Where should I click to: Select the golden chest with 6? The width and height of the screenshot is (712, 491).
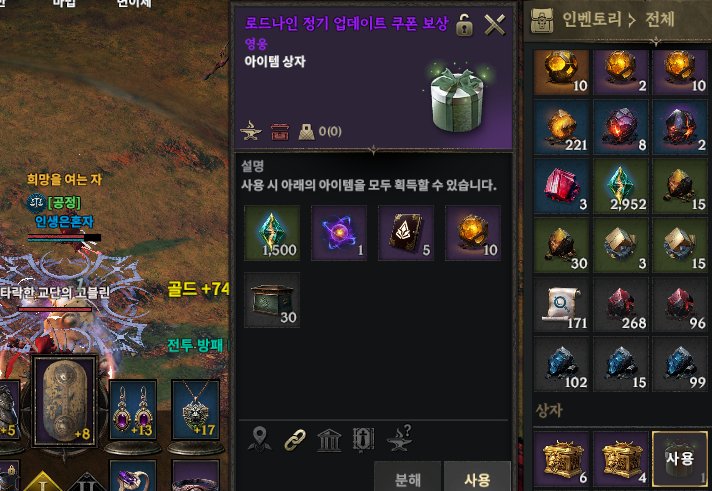pyautogui.click(x=561, y=459)
